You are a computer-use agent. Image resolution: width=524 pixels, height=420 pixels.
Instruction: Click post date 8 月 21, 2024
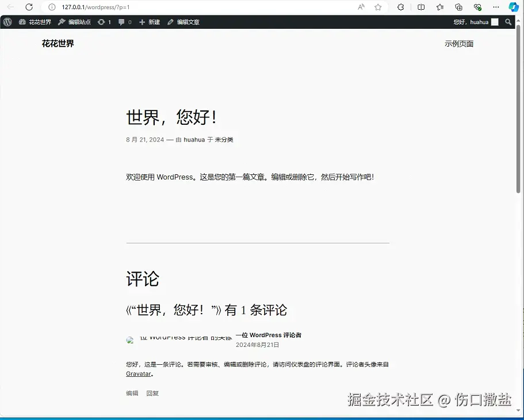point(145,140)
